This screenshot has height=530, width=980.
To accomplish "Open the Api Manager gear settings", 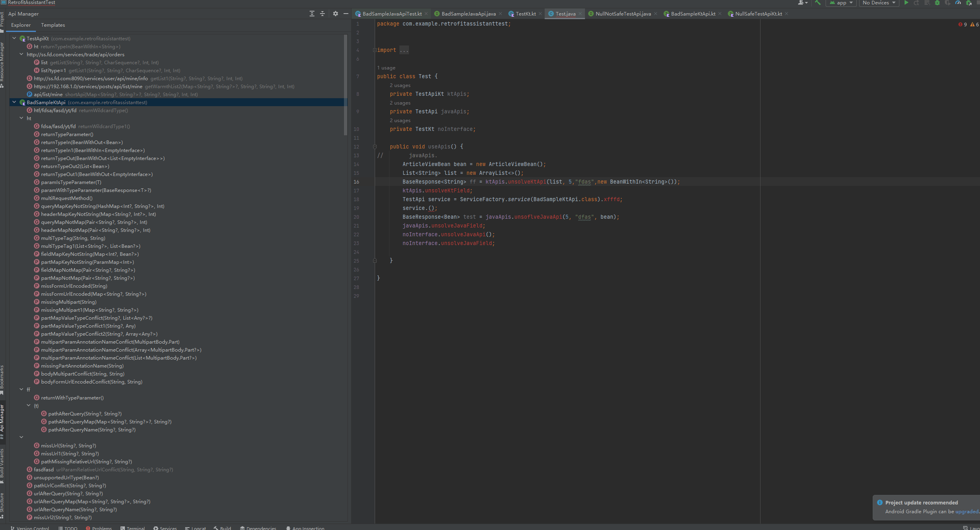I will click(x=336, y=14).
